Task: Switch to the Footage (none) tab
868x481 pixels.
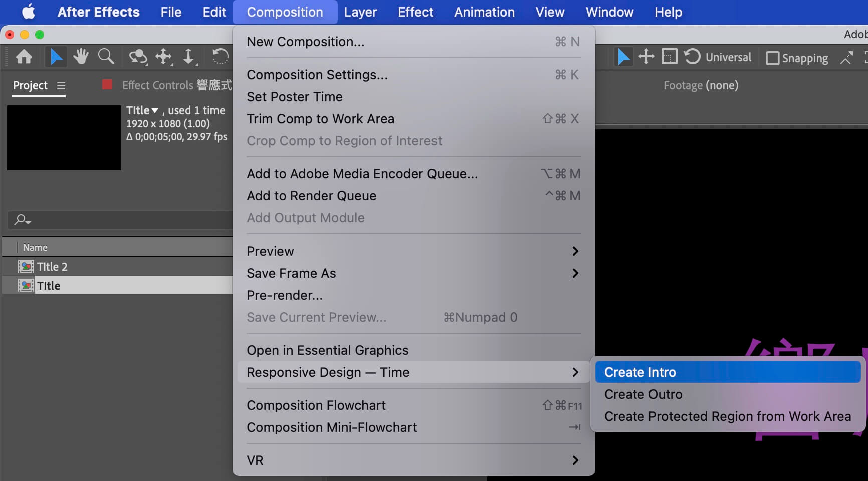Action: 701,86
